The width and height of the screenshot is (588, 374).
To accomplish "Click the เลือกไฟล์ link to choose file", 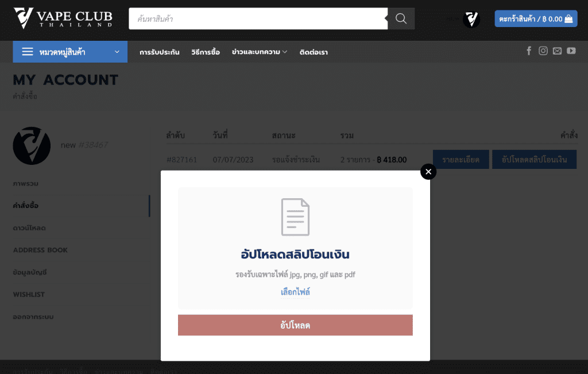I will click(x=295, y=291).
